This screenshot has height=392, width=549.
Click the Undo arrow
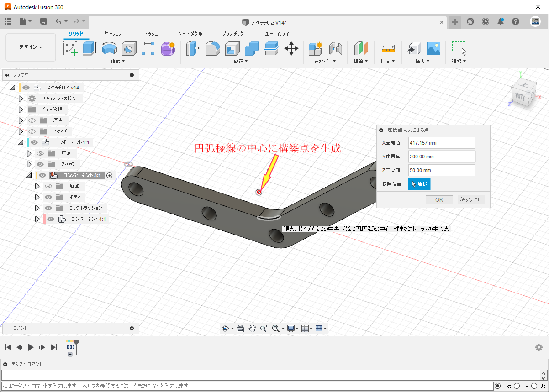(x=58, y=21)
